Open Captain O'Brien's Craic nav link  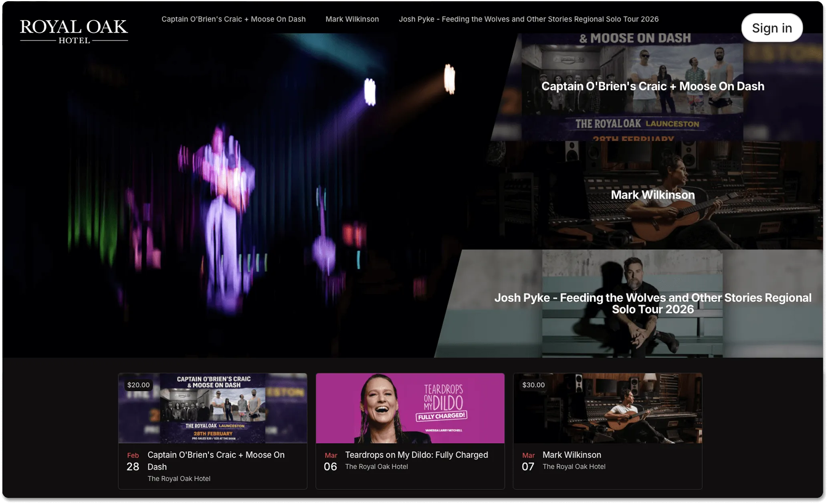coord(233,19)
